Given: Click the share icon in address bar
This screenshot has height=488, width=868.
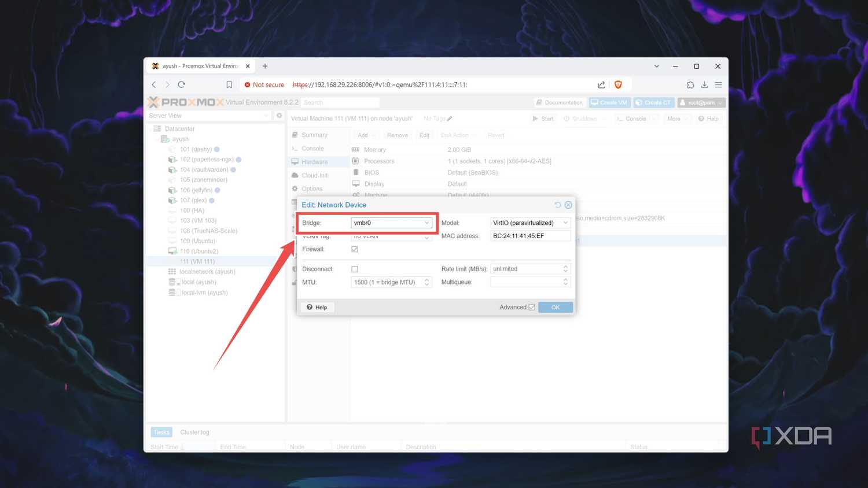Looking at the screenshot, I should point(601,84).
